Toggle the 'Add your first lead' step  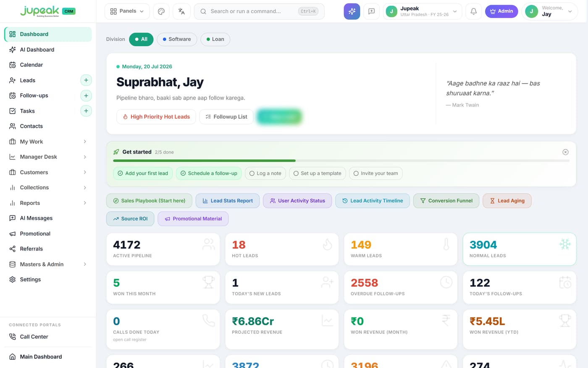(x=143, y=173)
